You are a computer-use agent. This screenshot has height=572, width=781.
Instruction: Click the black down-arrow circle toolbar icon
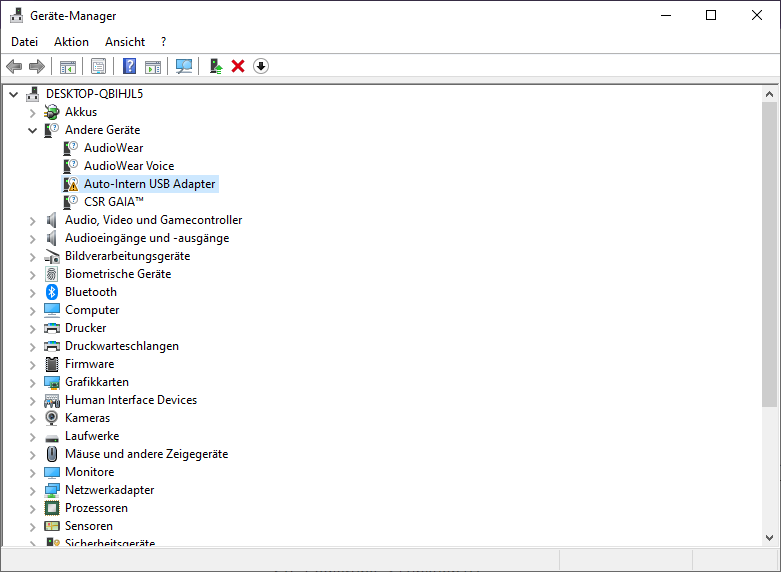pyautogui.click(x=261, y=66)
